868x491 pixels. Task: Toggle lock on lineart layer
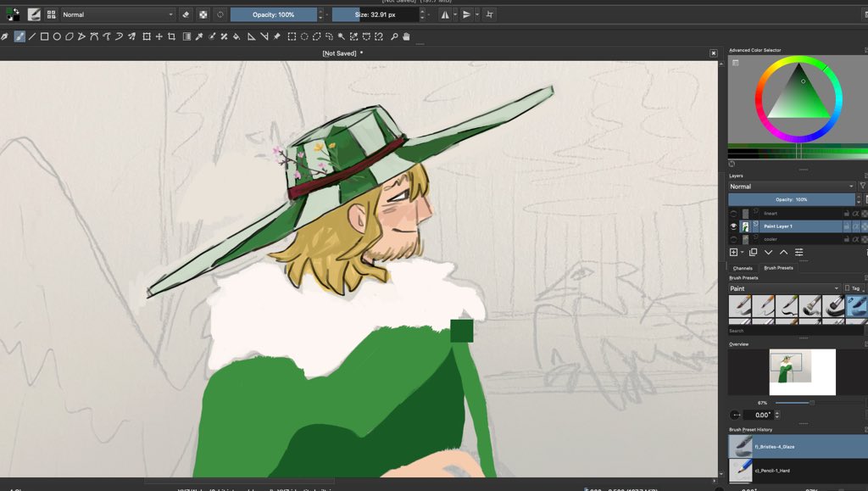pyautogui.click(x=847, y=214)
